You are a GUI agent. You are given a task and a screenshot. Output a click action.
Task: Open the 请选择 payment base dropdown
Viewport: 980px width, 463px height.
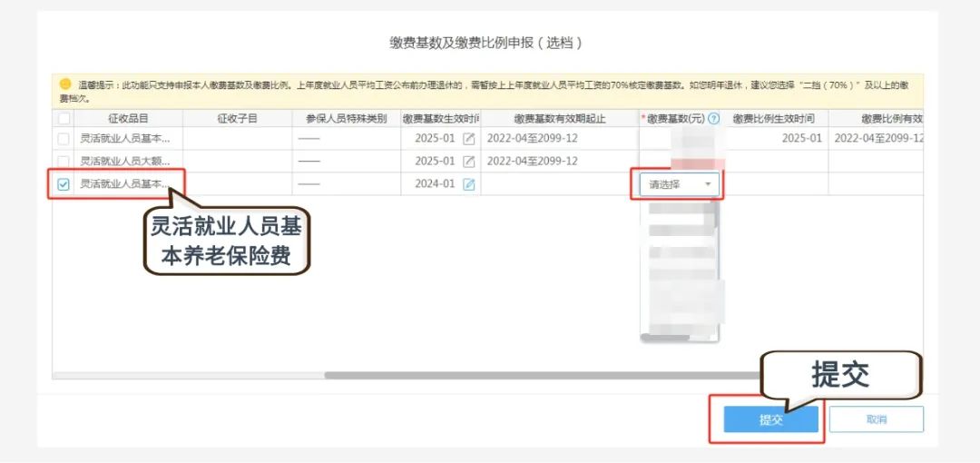coord(675,184)
